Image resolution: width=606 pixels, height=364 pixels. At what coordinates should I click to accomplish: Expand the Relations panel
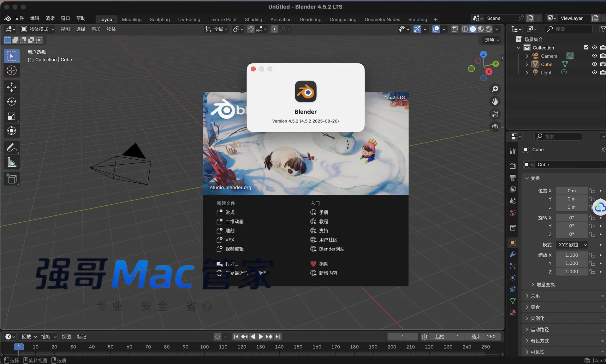pyautogui.click(x=535, y=296)
